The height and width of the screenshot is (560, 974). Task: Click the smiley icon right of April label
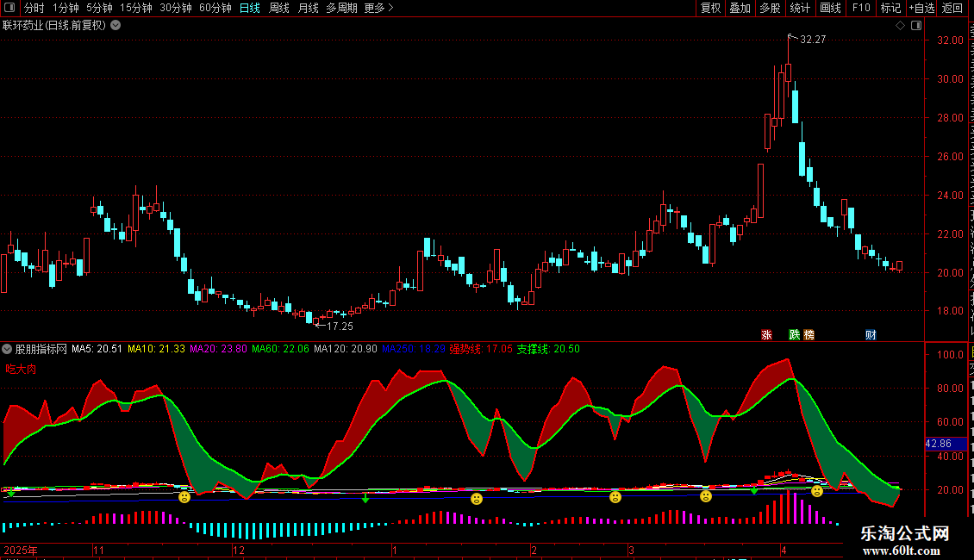(817, 491)
